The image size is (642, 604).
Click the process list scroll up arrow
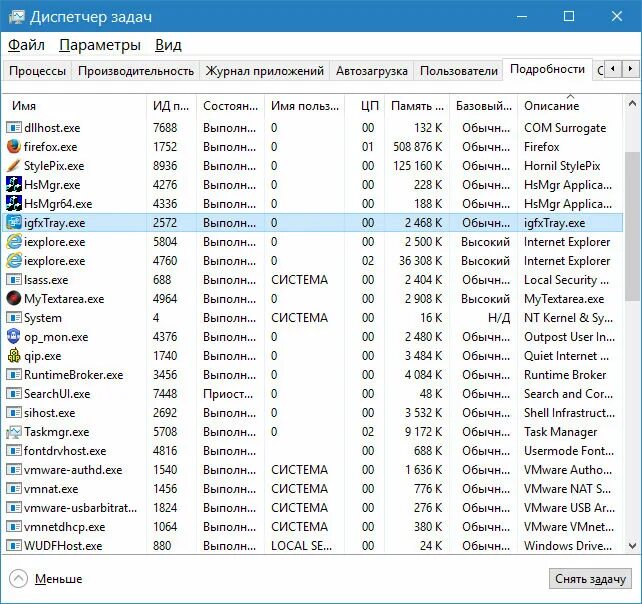(x=632, y=104)
